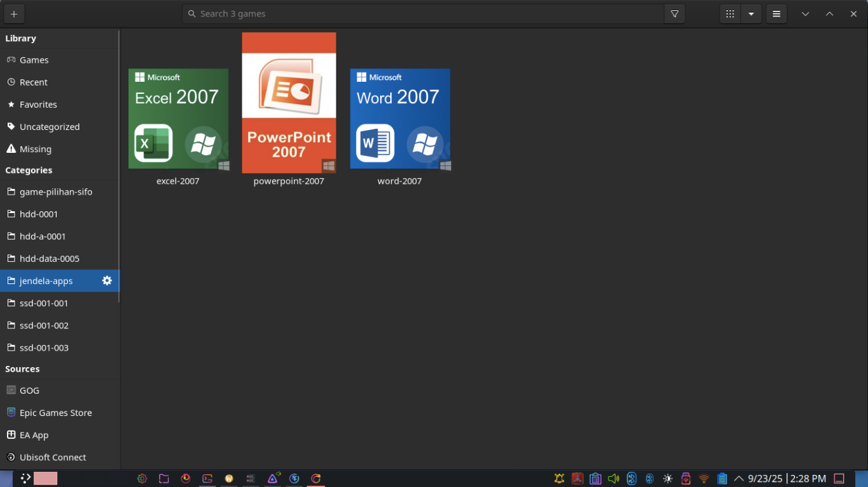
Task: Select ssd-001-001 category
Action: (60, 303)
